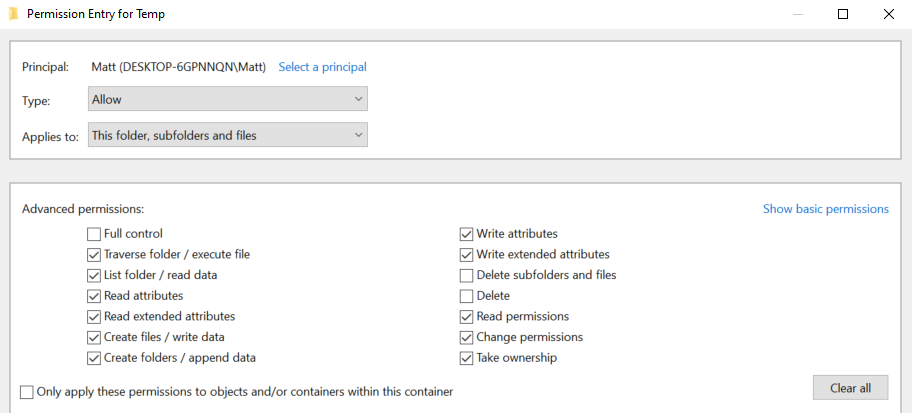Open the Type dropdown showing Allow
The height and width of the screenshot is (413, 912).
click(228, 99)
